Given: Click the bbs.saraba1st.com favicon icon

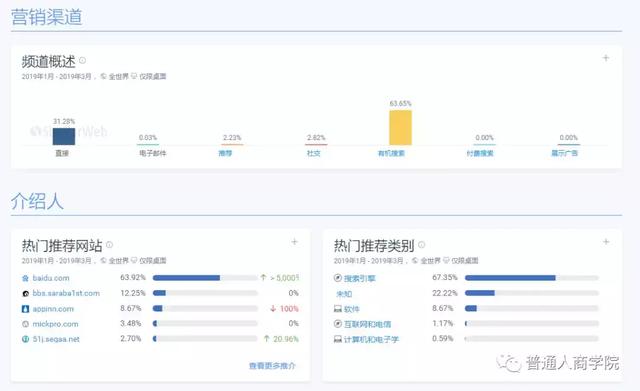Looking at the screenshot, I should coord(25,293).
